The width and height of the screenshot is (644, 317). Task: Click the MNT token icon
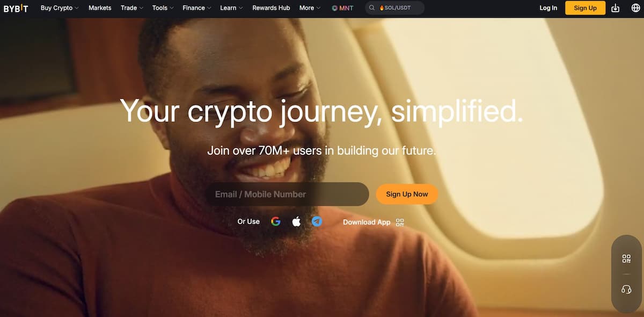[334, 8]
